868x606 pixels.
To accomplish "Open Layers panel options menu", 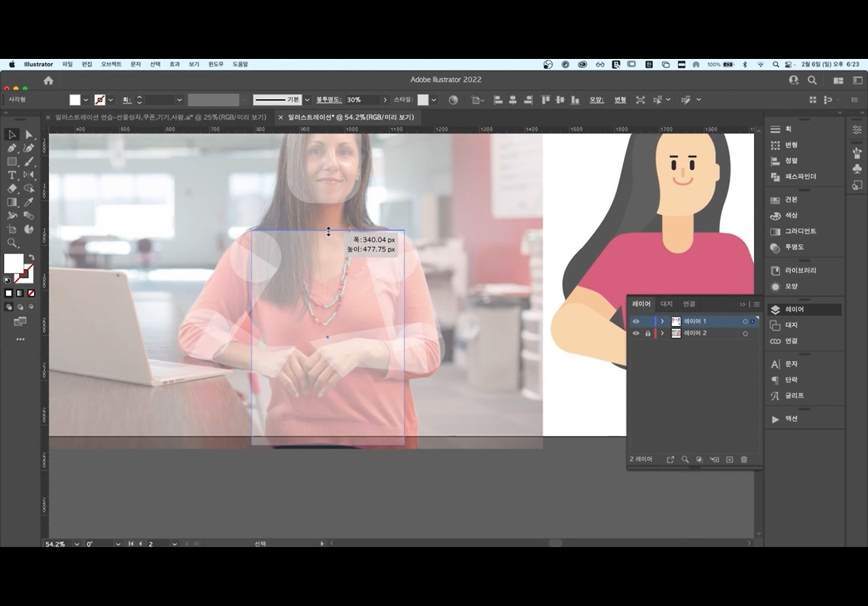I will (x=757, y=304).
